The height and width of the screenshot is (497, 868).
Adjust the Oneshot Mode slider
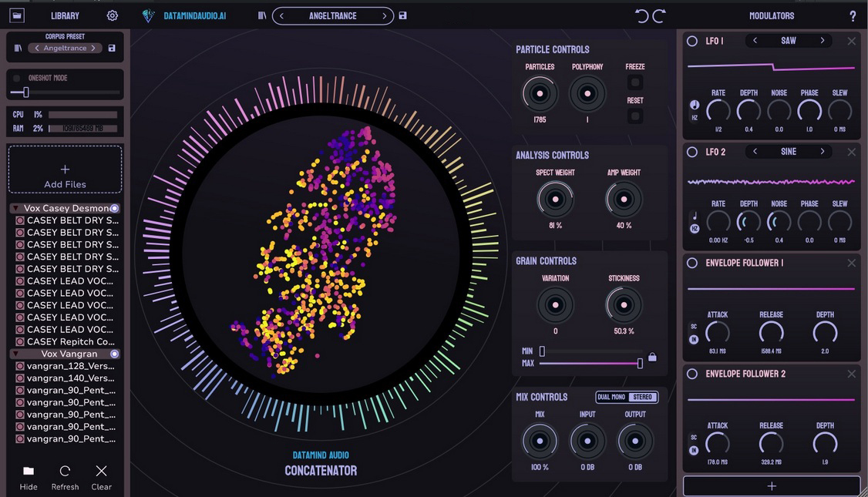[26, 92]
